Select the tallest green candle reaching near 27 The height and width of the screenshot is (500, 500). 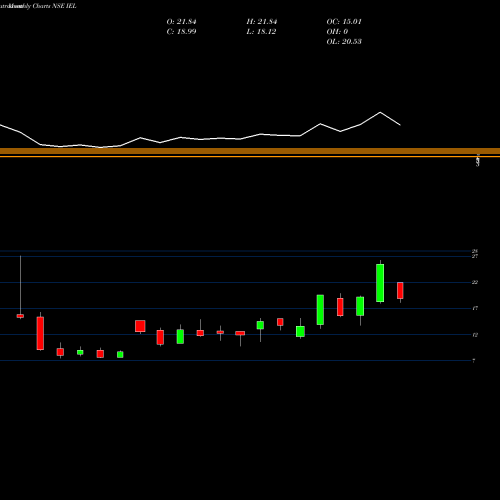(x=380, y=283)
